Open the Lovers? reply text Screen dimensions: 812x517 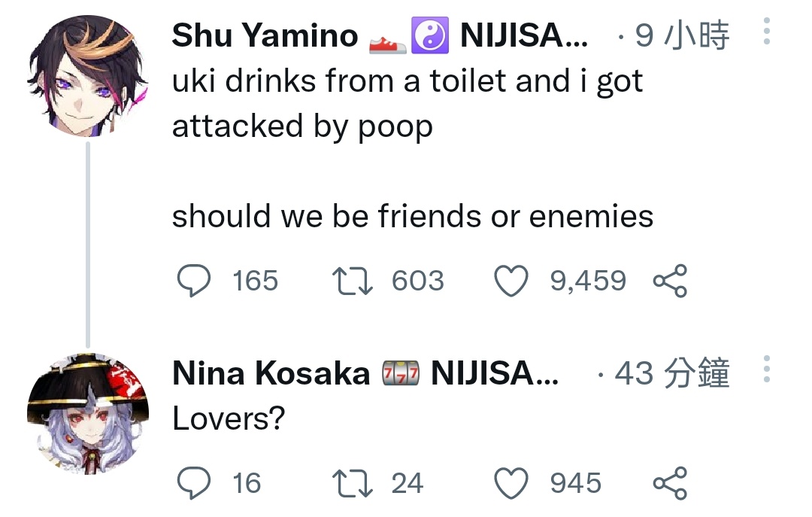click(x=228, y=419)
